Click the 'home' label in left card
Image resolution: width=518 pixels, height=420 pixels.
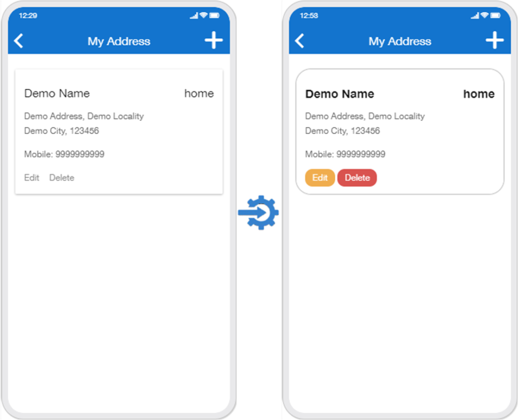(199, 94)
